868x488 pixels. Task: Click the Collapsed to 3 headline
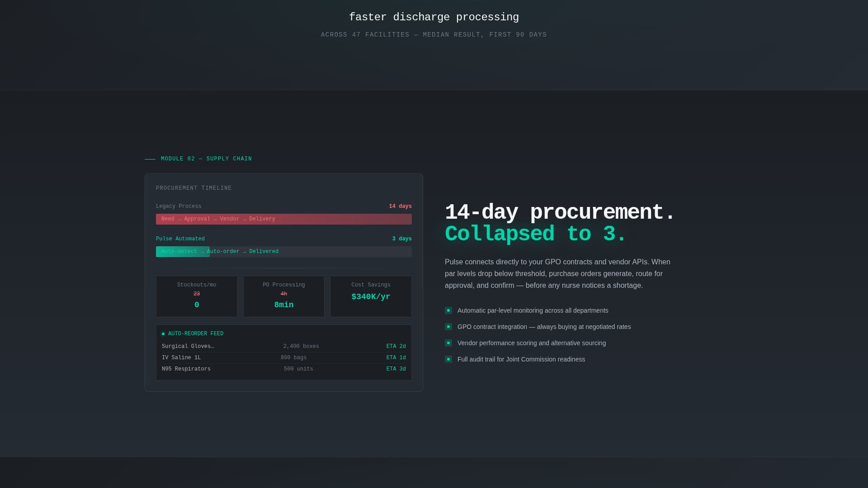[535, 234]
